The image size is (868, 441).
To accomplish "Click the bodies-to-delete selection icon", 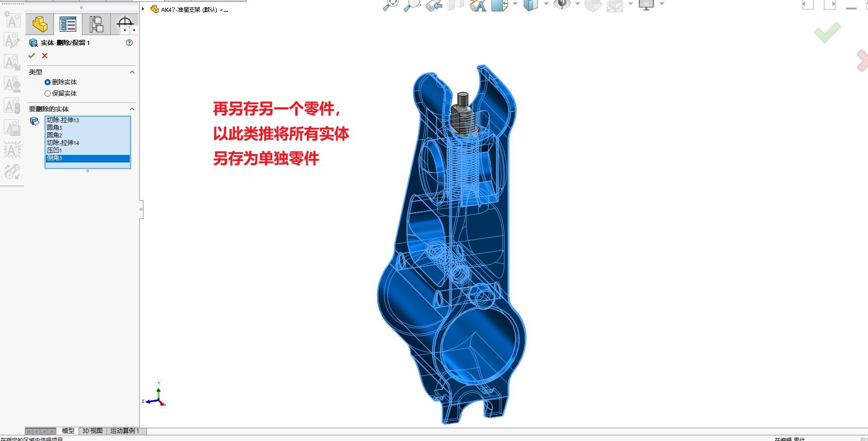I will click(x=35, y=121).
